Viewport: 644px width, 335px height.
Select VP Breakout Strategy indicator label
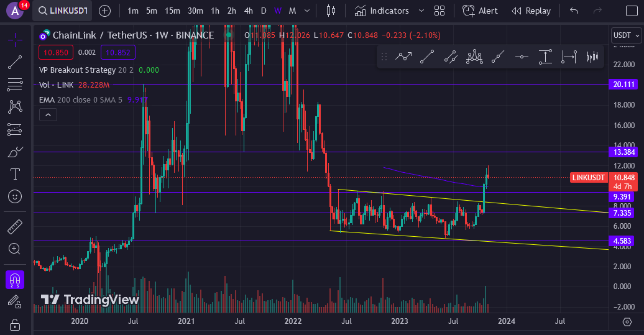(x=77, y=70)
